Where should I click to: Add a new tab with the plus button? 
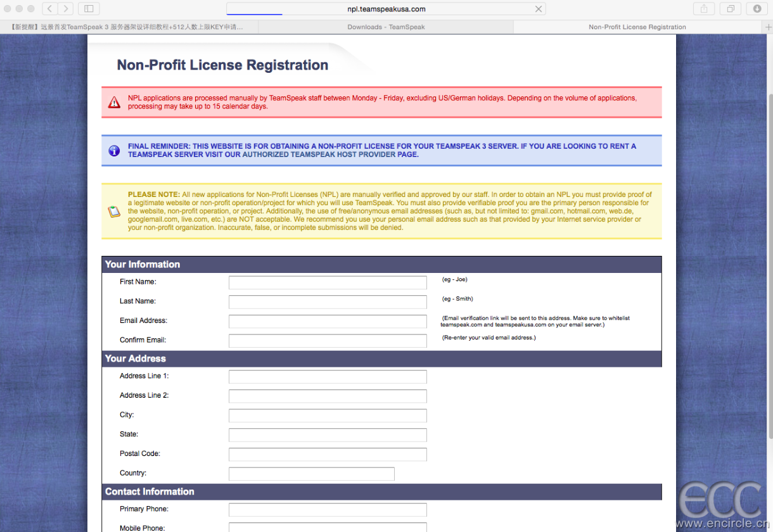click(x=768, y=27)
